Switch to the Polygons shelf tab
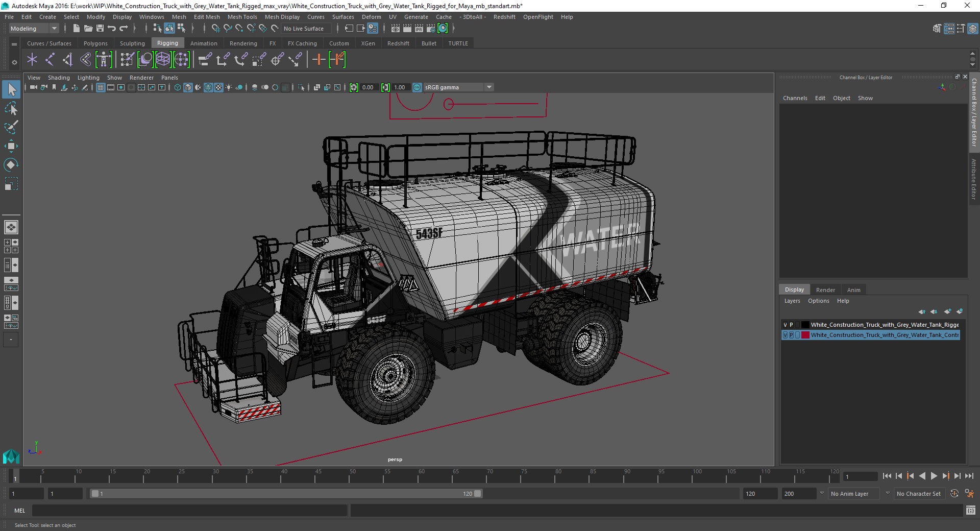980x531 pixels. coord(95,43)
